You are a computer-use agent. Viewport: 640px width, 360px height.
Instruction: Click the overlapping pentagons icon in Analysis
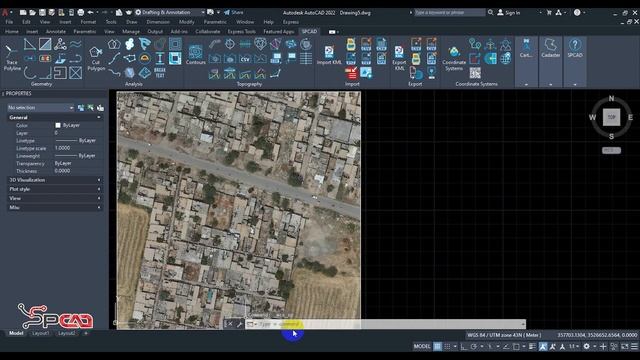tap(114, 44)
